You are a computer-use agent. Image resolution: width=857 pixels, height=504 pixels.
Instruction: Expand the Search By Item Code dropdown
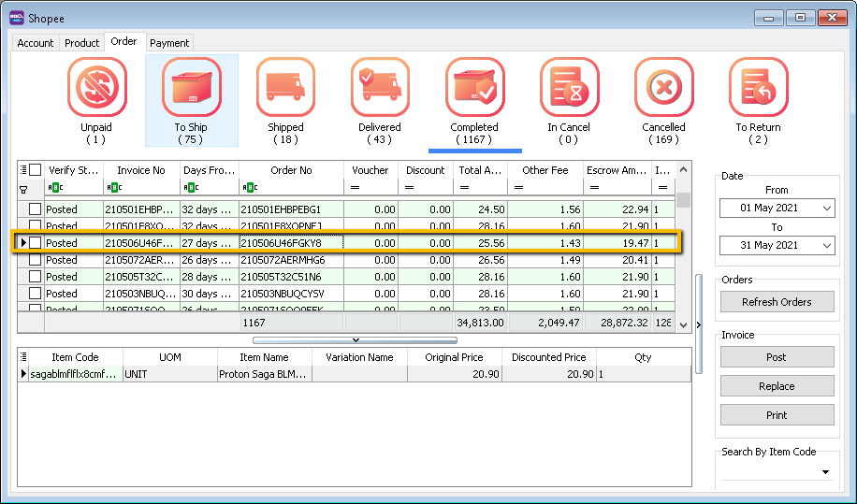coord(825,472)
